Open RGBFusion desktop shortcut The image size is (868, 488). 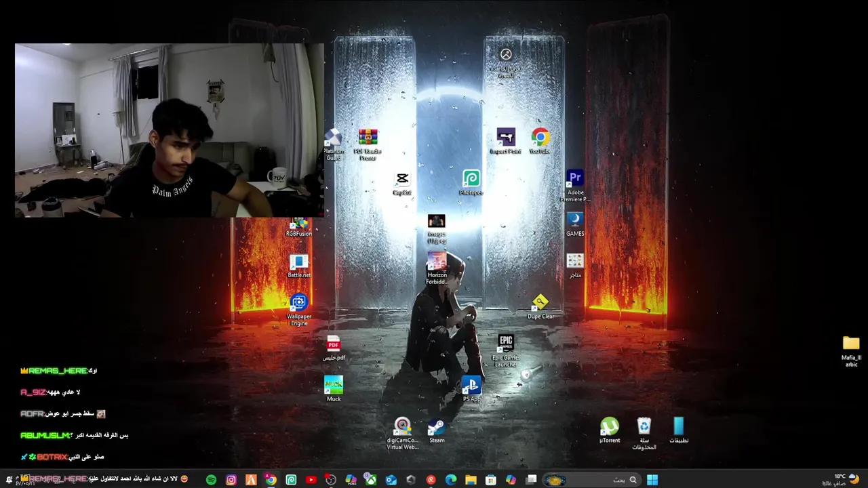[x=299, y=227]
